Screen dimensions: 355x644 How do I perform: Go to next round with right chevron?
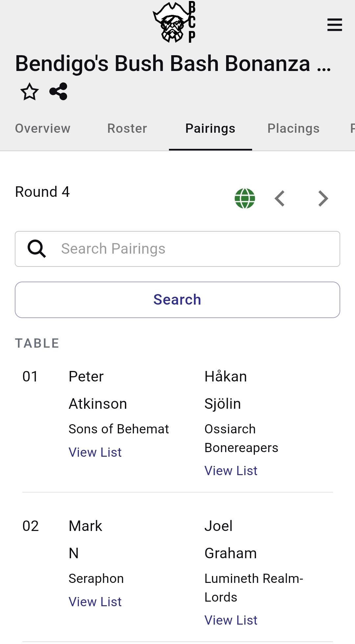pos(323,198)
